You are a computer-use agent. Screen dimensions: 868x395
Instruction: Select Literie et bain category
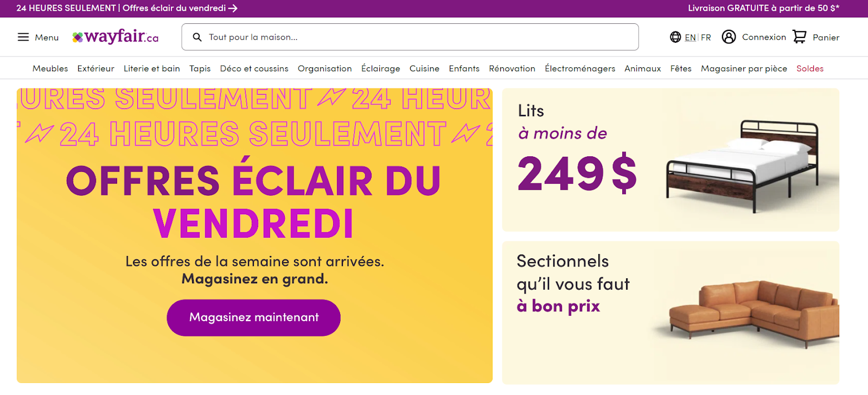click(x=152, y=68)
